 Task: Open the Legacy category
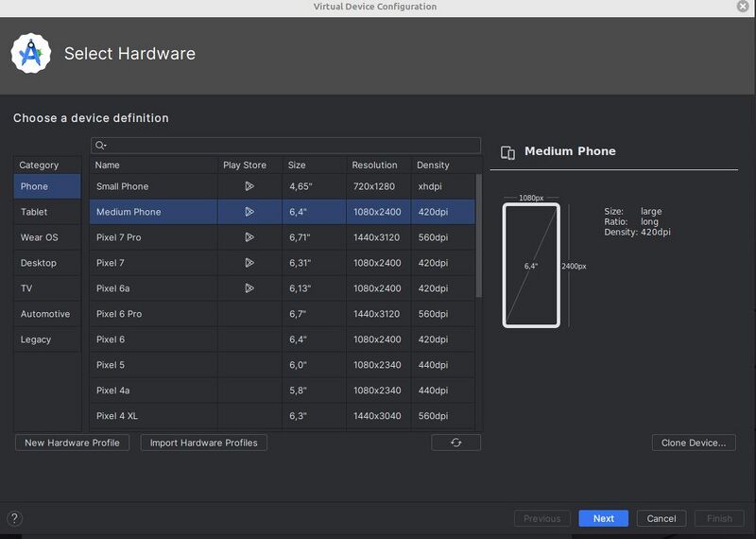point(47,339)
